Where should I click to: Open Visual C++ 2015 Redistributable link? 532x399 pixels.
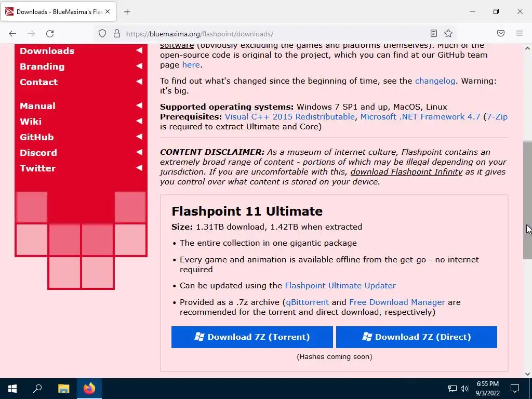coord(290,117)
